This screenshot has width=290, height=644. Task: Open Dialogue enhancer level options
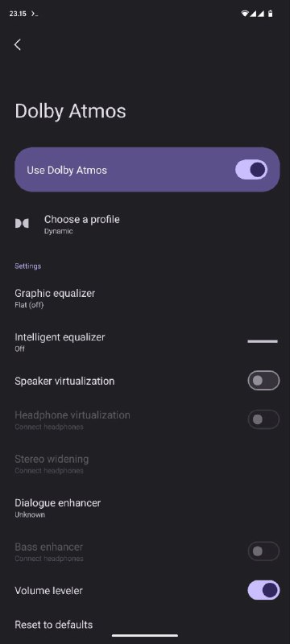145,508
